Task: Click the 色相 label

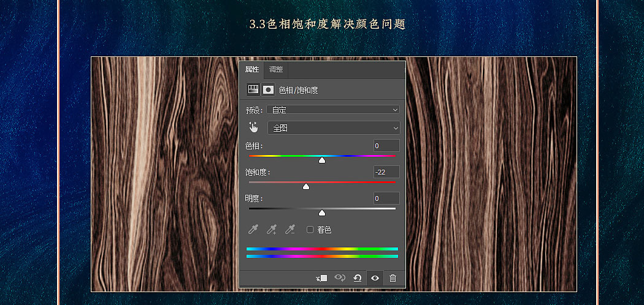Action: pyautogui.click(x=254, y=146)
